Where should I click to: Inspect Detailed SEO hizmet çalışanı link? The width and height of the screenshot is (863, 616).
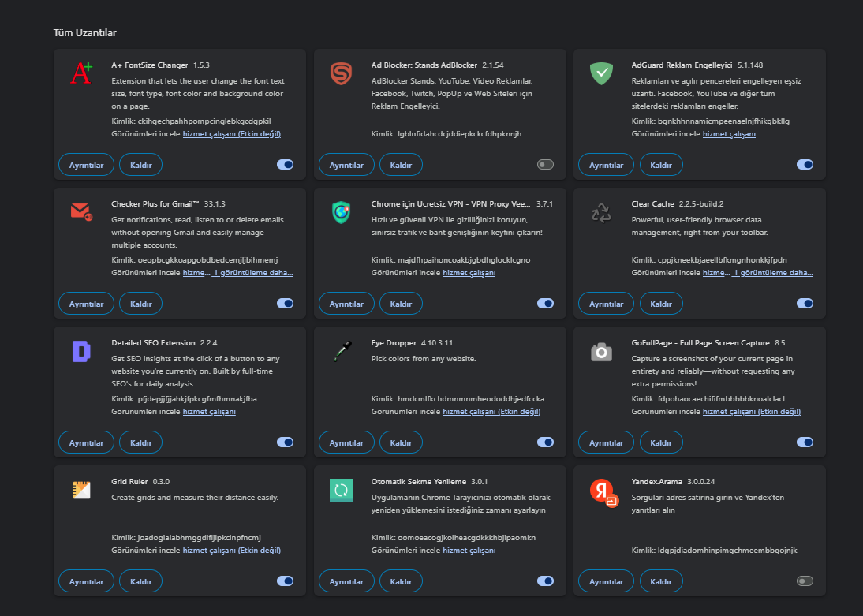click(x=209, y=411)
